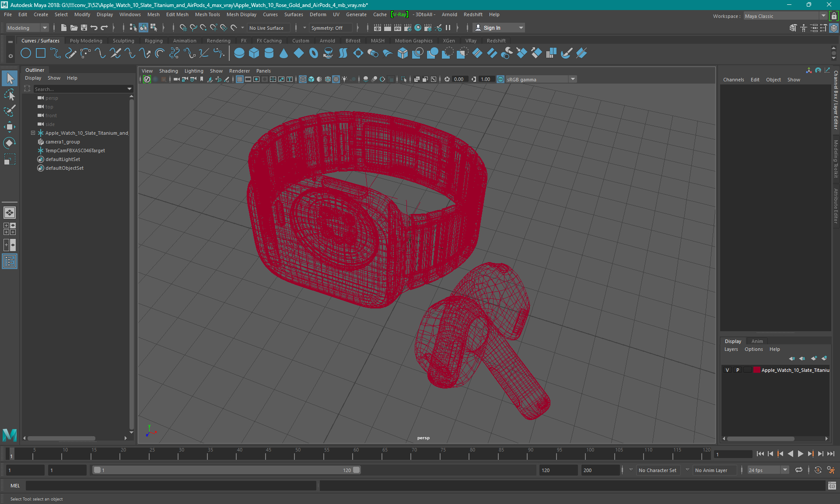Toggle layer visibility V box
Image resolution: width=840 pixels, height=504 pixels.
pyautogui.click(x=728, y=370)
